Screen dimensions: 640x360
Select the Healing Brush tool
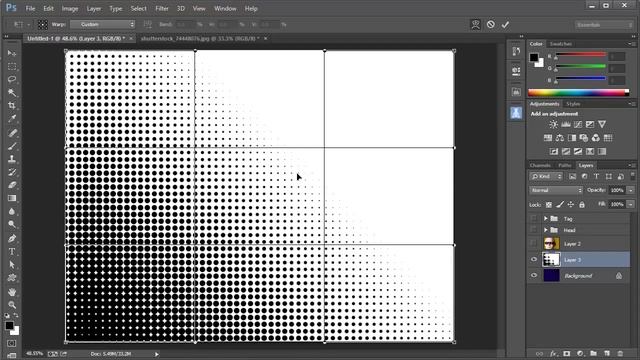12,133
